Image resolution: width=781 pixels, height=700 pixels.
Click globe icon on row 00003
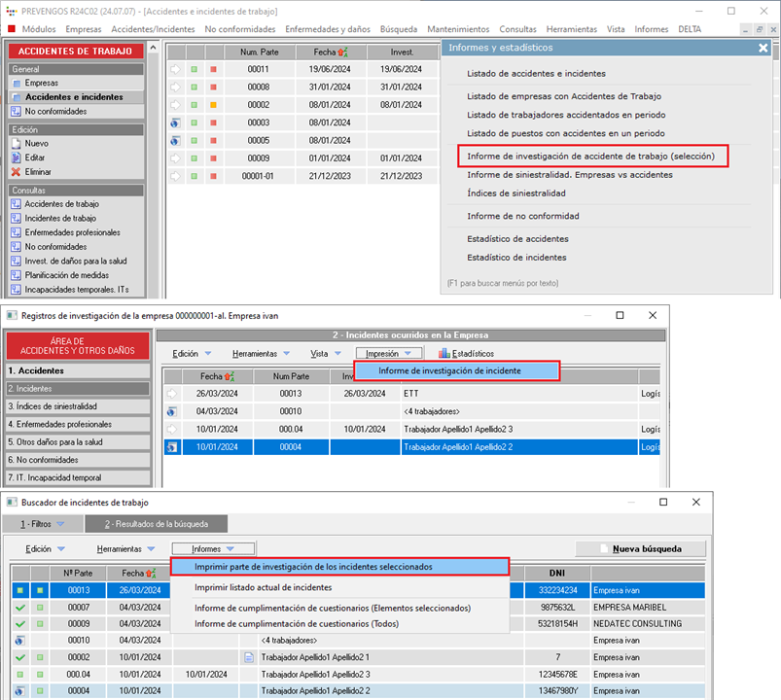(175, 122)
